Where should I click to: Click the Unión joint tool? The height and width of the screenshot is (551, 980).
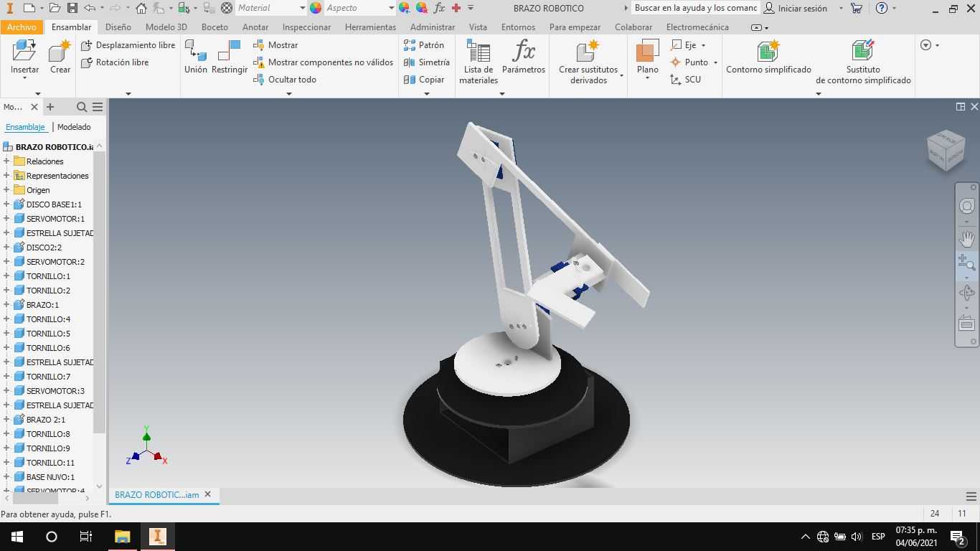coord(195,57)
